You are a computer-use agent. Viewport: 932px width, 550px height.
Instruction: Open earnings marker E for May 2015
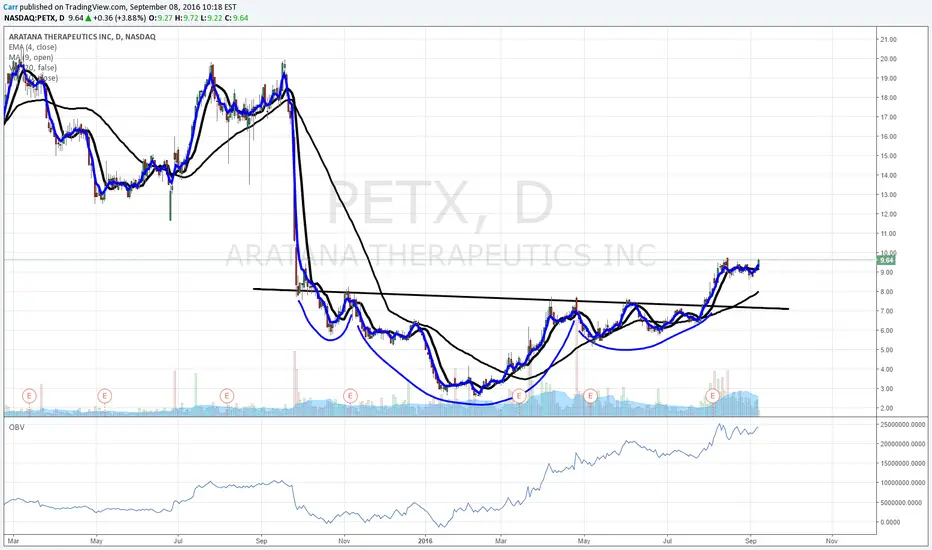pos(105,395)
